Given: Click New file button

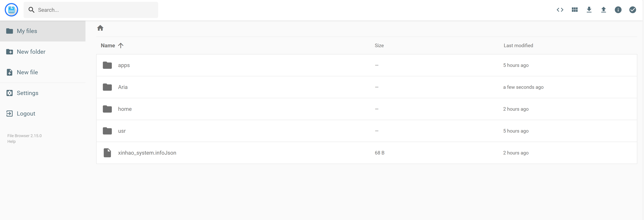Looking at the screenshot, I should click(27, 72).
